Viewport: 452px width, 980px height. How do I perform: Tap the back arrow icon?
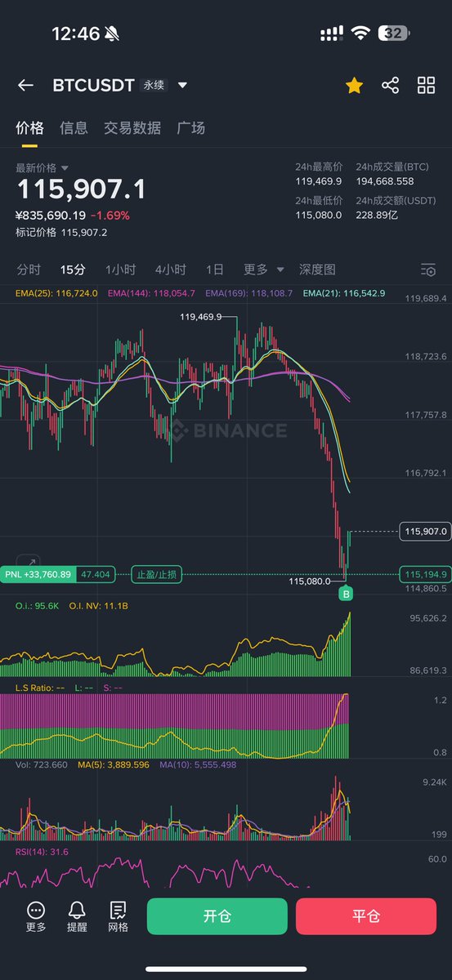pyautogui.click(x=25, y=85)
